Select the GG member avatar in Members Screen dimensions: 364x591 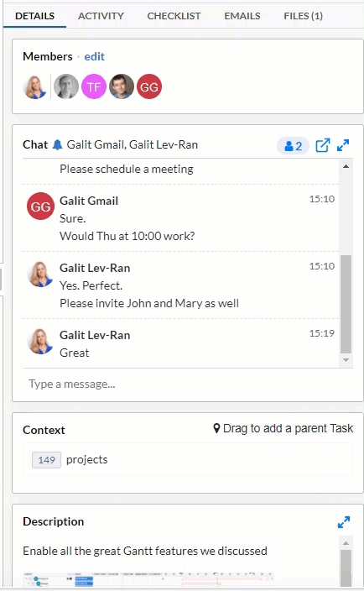(x=149, y=86)
